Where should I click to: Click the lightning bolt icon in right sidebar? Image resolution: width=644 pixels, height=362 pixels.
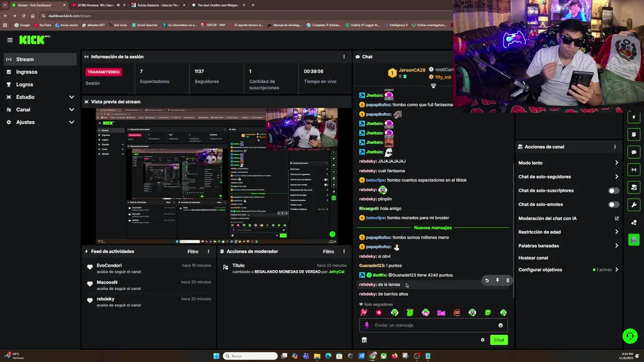coord(634,117)
